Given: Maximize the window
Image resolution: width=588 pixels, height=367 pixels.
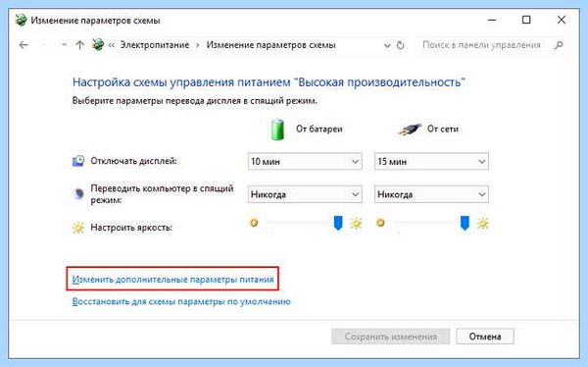Looking at the screenshot, I should [526, 20].
